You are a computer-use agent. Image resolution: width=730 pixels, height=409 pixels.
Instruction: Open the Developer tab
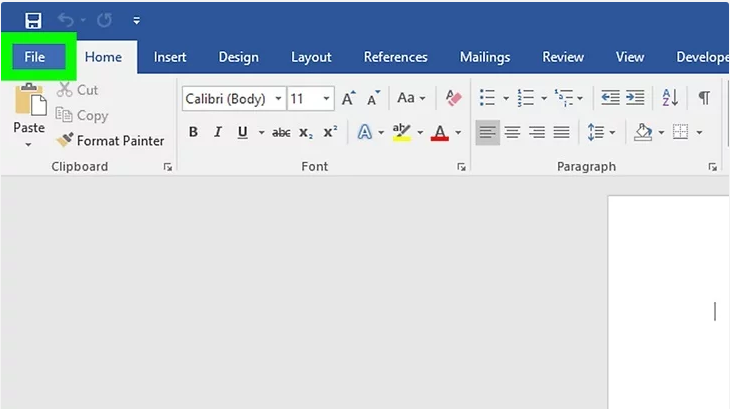coord(703,57)
